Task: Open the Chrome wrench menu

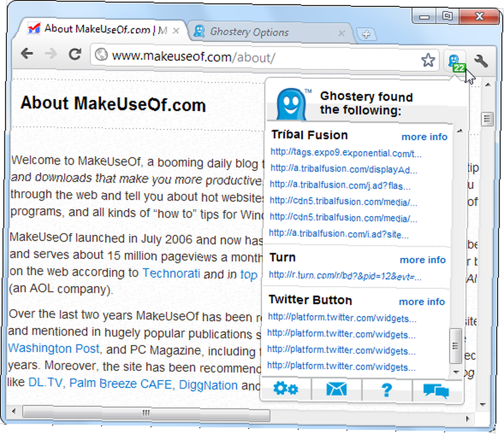Action: click(481, 61)
